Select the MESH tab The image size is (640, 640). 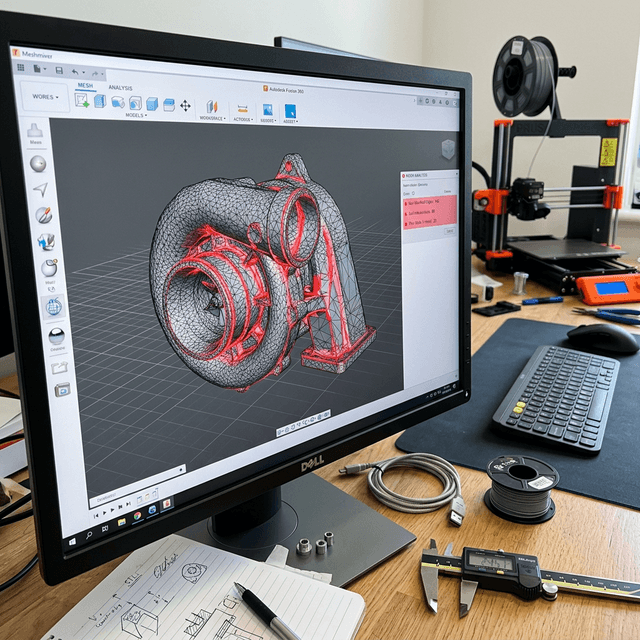(86, 86)
